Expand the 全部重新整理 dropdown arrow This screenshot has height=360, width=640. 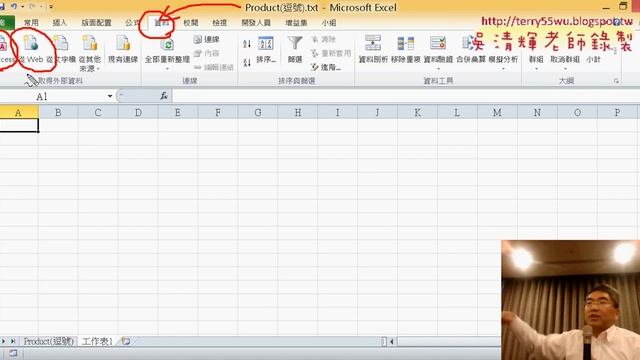(167, 69)
